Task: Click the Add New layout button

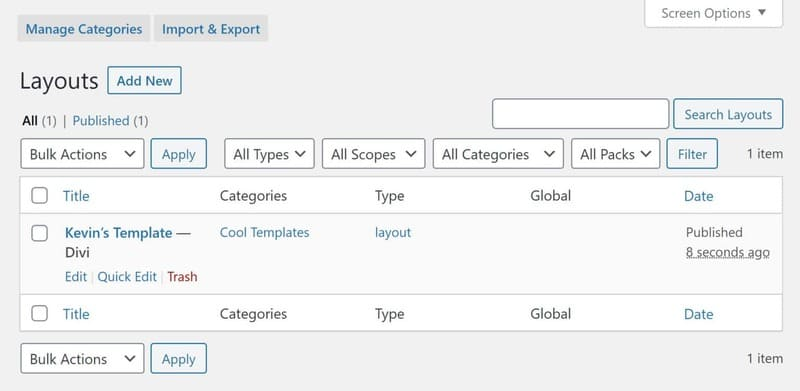Action: [x=144, y=81]
